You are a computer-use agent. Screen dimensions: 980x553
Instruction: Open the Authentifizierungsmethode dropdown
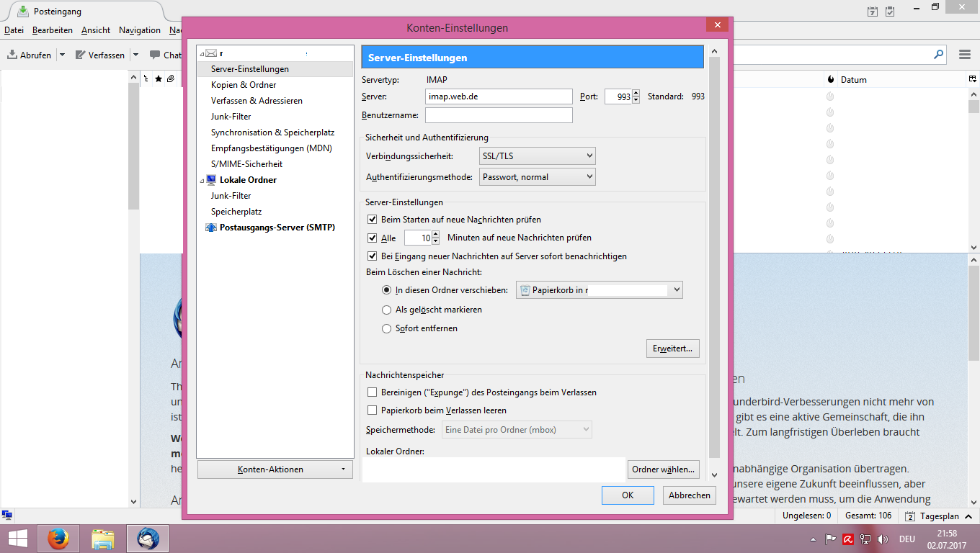(538, 176)
